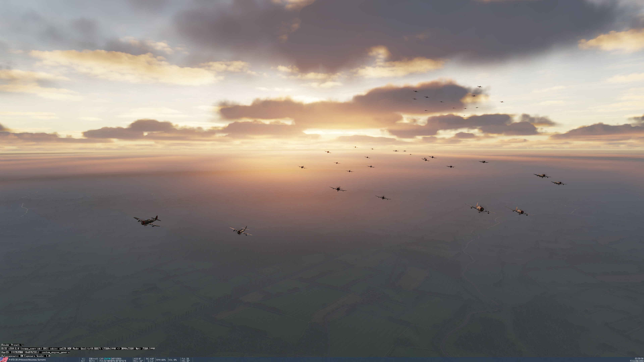Click the P.A. 33 manifold pressure readout
Viewport: 644px width, 362px height.
coord(185,359)
